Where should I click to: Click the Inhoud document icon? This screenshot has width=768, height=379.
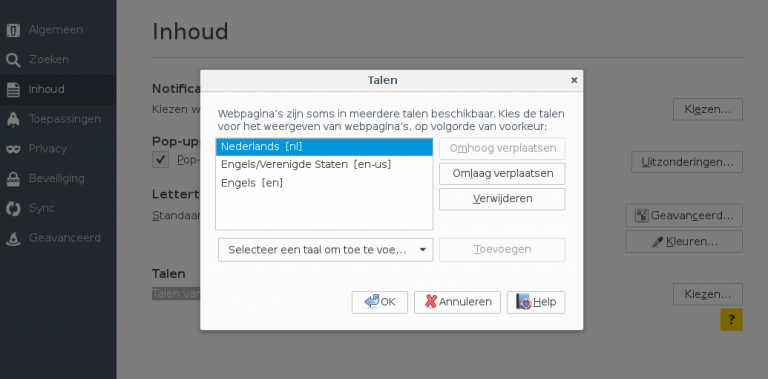tap(13, 90)
